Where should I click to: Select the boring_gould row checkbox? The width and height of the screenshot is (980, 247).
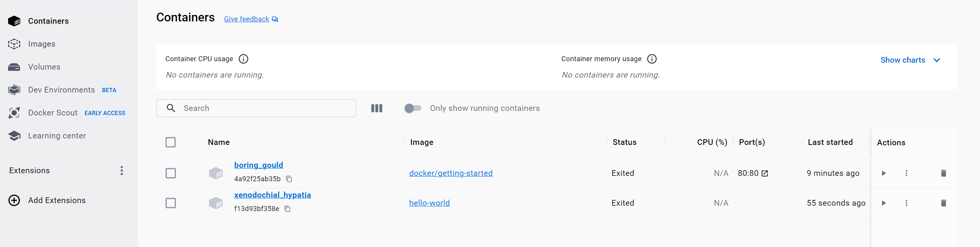(171, 173)
